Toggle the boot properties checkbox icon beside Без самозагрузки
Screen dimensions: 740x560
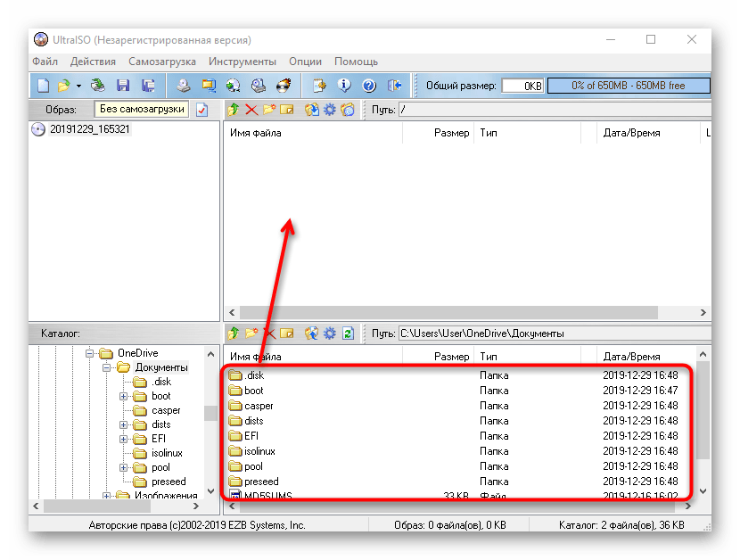point(202,110)
